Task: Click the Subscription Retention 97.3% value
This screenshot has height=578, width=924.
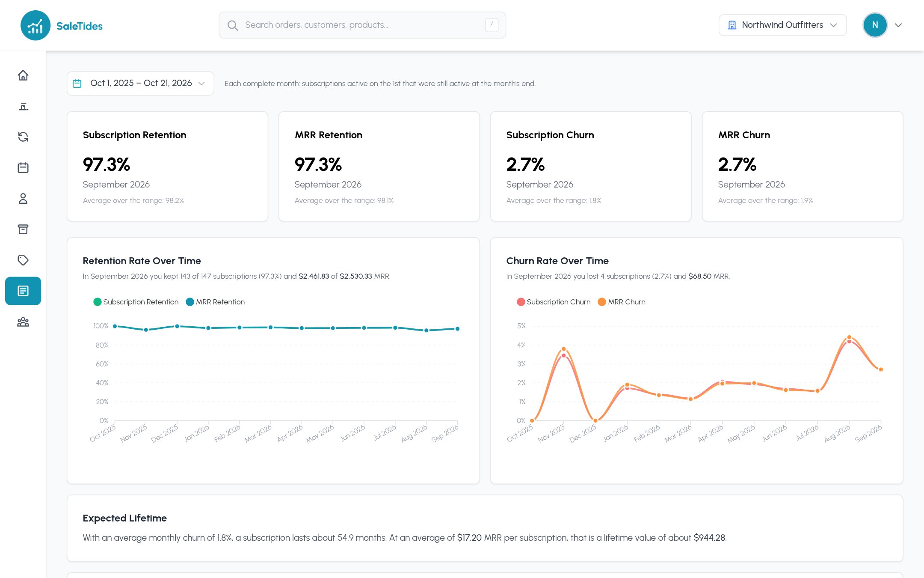Action: pyautogui.click(x=107, y=164)
